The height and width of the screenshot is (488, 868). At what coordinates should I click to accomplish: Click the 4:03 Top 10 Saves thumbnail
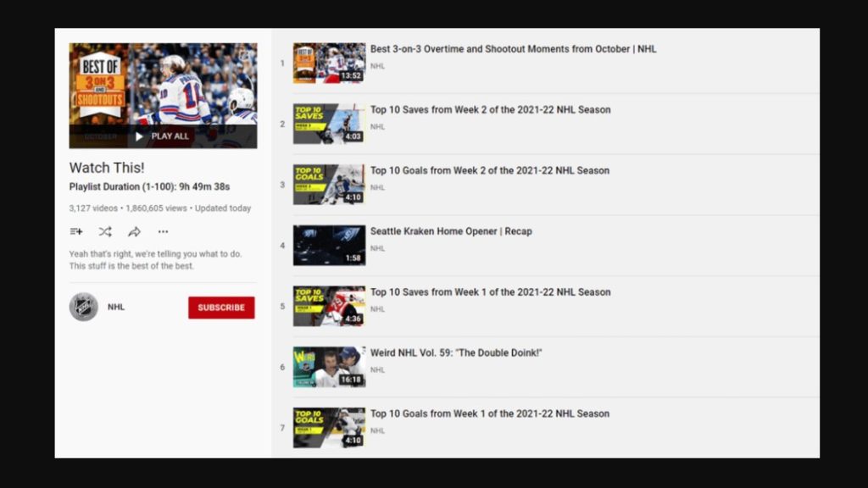coord(330,124)
